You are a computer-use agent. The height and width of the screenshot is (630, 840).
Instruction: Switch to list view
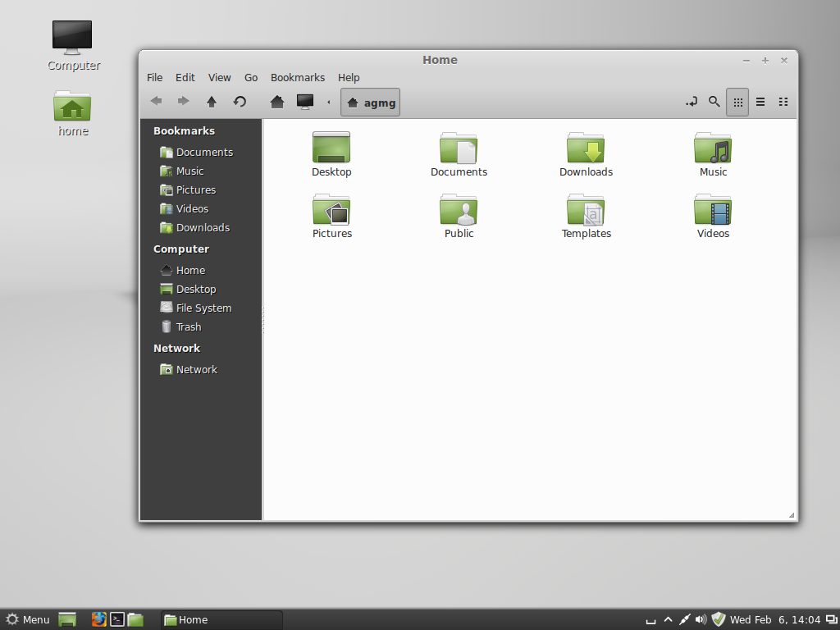point(760,102)
